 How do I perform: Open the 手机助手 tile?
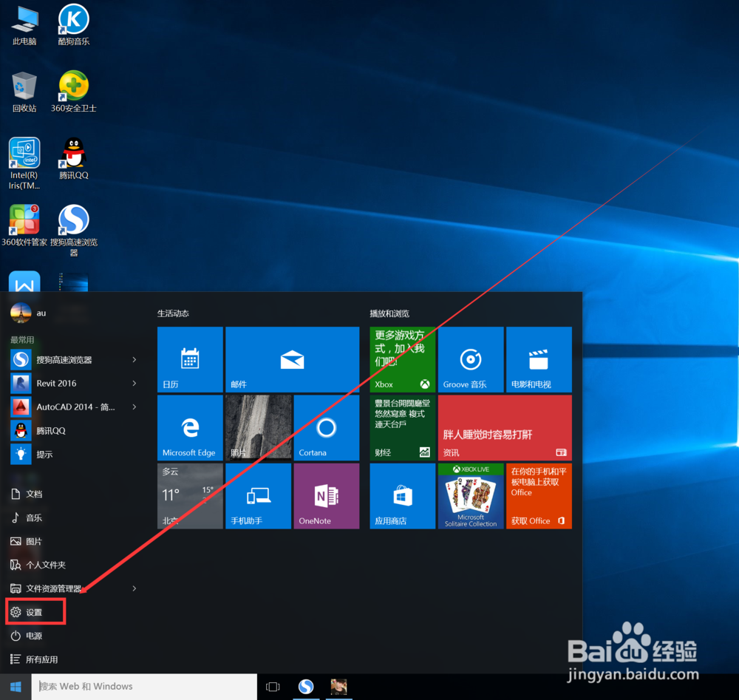(258, 496)
